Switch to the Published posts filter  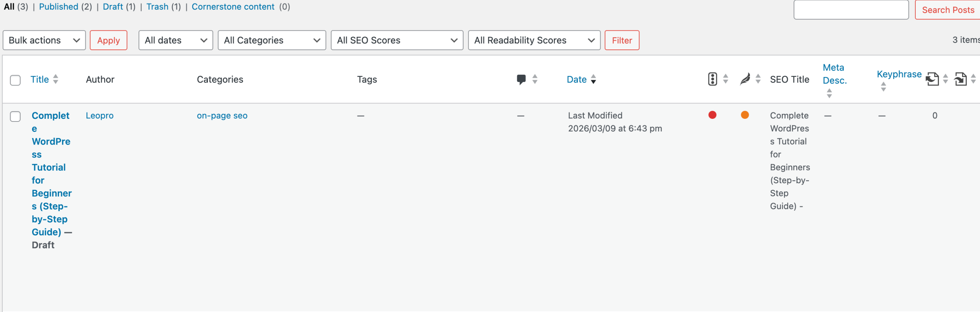[58, 7]
